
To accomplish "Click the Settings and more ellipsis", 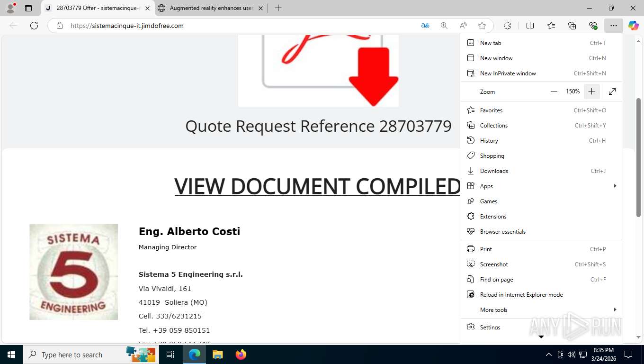I will pos(614,26).
